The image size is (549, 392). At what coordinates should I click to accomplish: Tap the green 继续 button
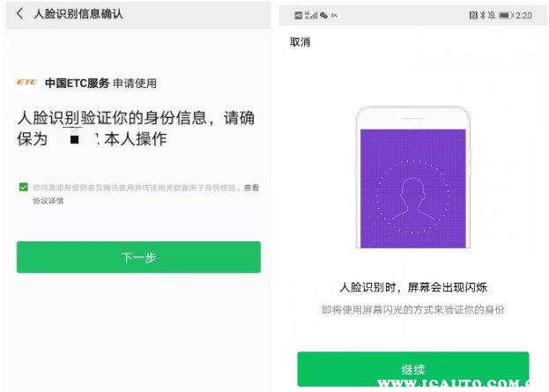point(413,369)
